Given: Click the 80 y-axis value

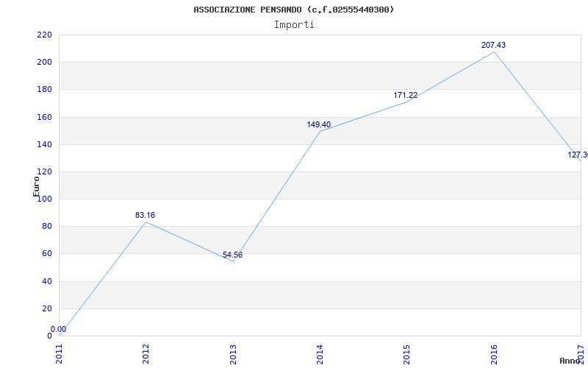Looking at the screenshot, I should (x=46, y=227).
